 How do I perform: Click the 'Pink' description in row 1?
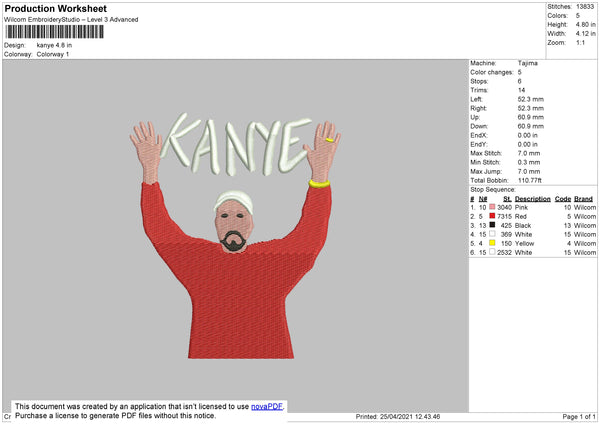[521, 207]
